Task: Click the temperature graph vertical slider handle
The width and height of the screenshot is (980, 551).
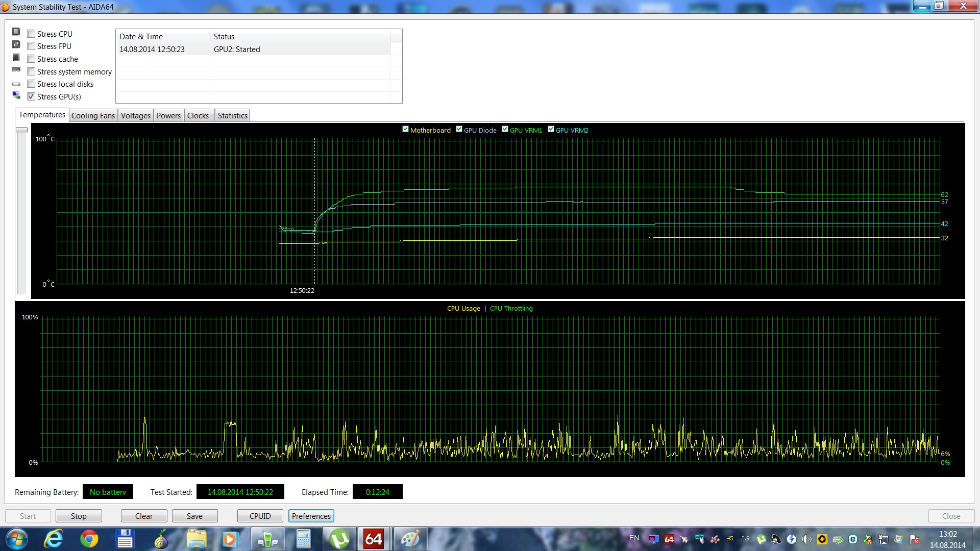Action: (22, 130)
